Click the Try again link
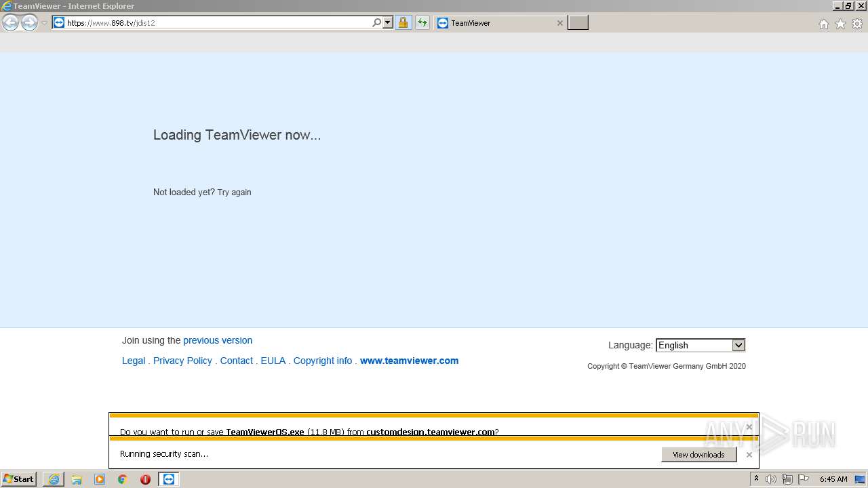This screenshot has width=868, height=488. [x=234, y=192]
